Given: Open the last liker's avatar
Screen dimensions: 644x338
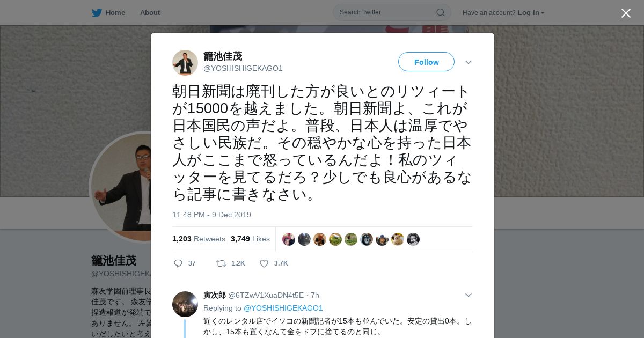Looking at the screenshot, I should [413, 239].
